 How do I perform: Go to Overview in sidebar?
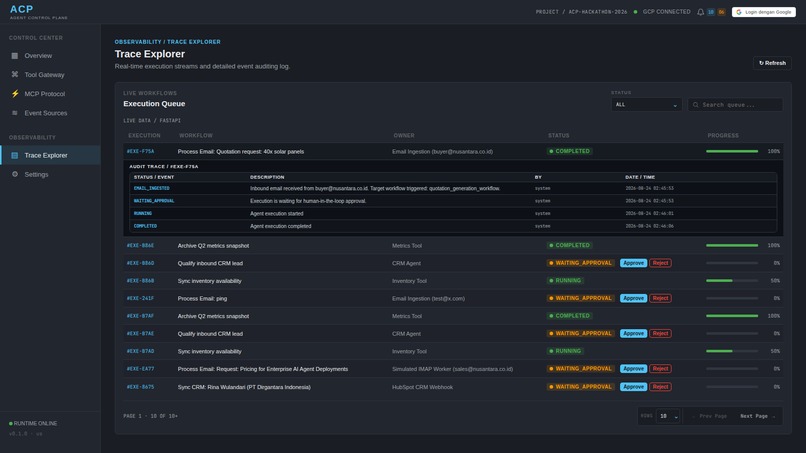coord(50,56)
